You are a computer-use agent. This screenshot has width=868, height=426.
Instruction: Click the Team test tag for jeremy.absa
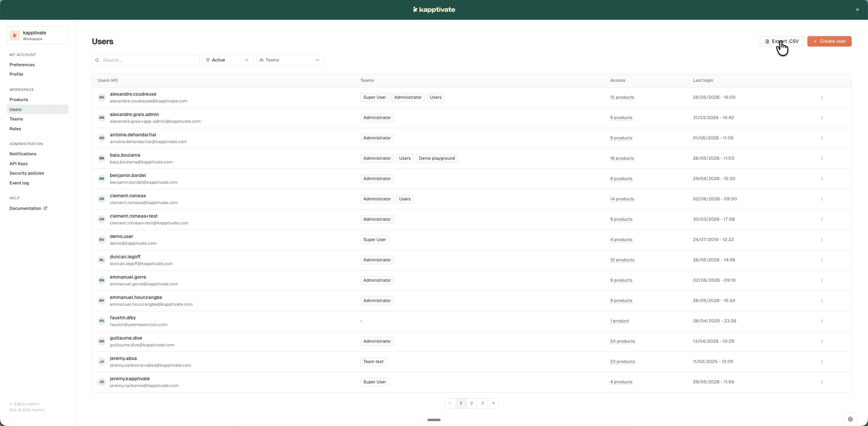tap(373, 362)
